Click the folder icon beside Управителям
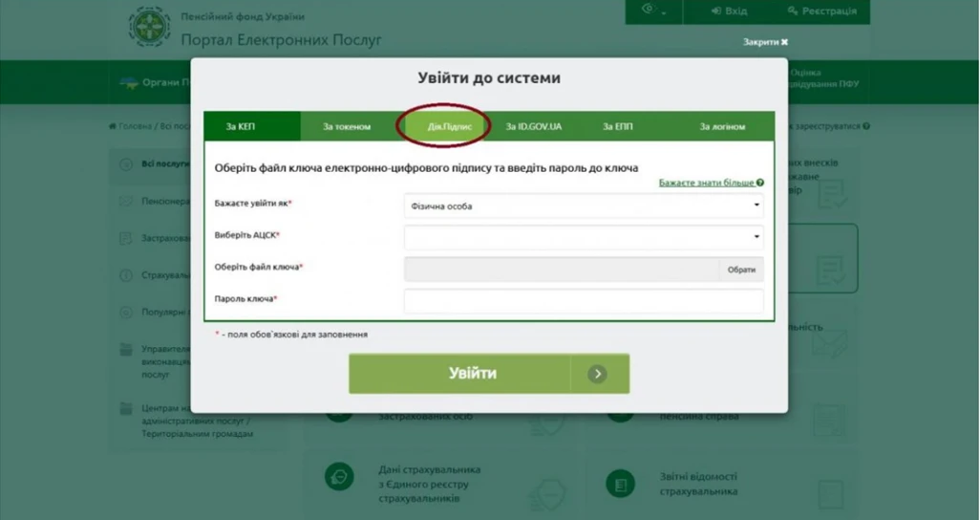 [126, 349]
